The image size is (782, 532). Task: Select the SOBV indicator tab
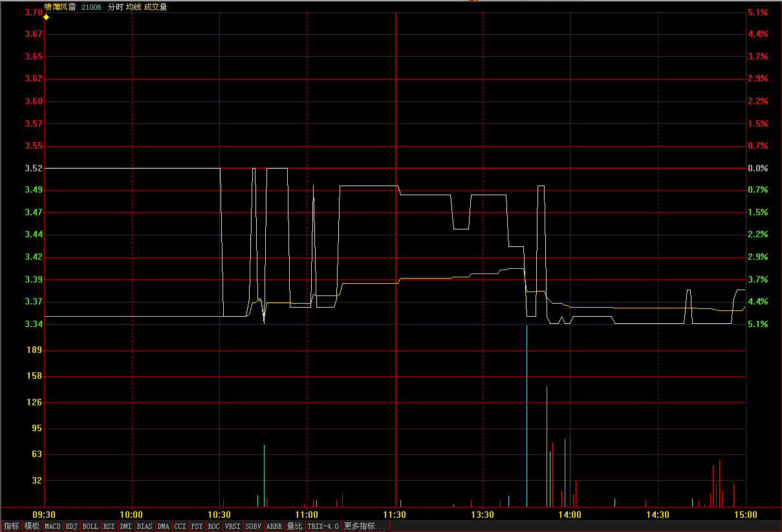click(x=254, y=527)
